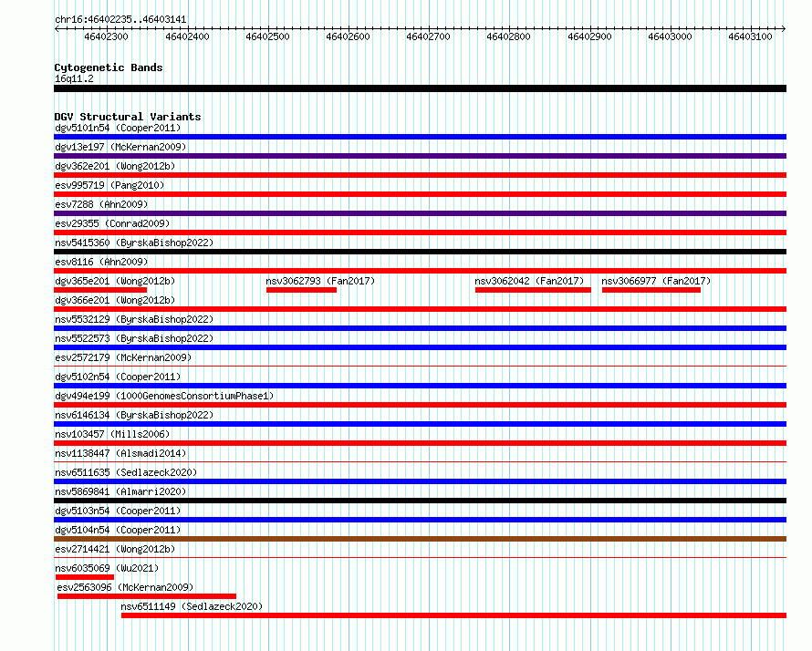Click the blue bar under nsv6511635

pos(420,481)
